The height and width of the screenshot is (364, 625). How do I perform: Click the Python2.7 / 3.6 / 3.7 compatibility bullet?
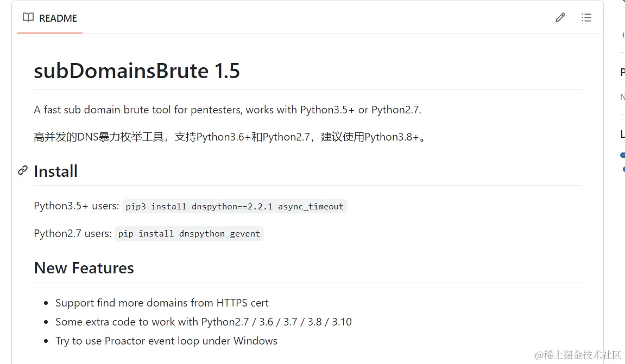click(204, 322)
